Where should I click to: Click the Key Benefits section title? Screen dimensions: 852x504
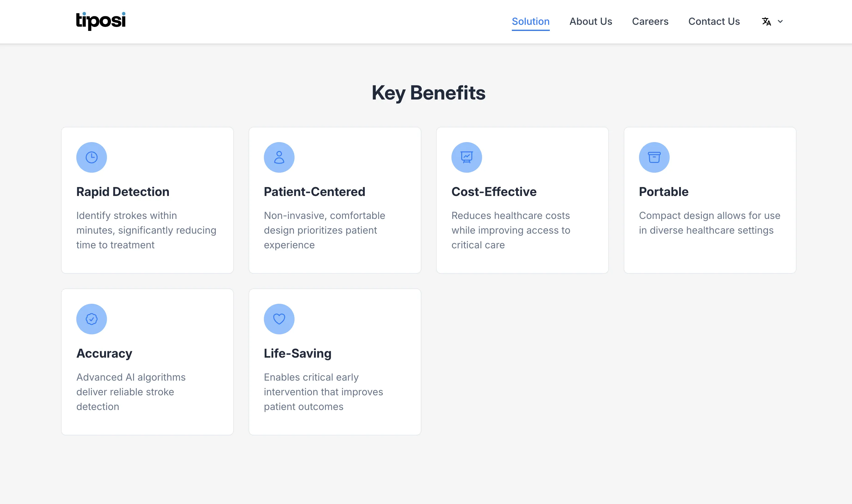coord(428,92)
